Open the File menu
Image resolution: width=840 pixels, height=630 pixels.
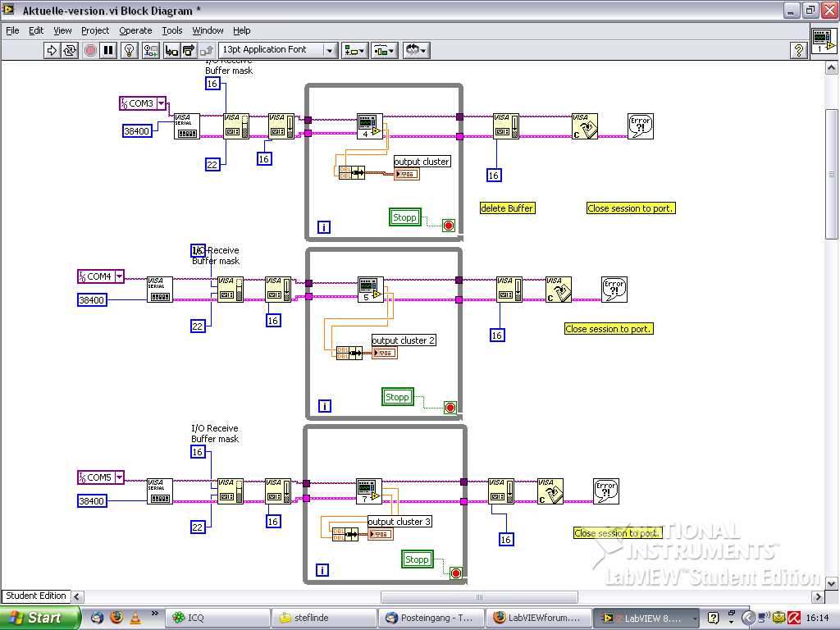point(12,30)
